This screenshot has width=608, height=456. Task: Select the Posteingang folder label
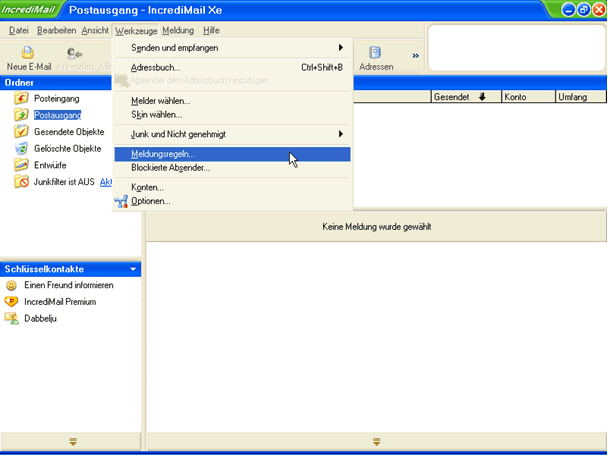57,99
